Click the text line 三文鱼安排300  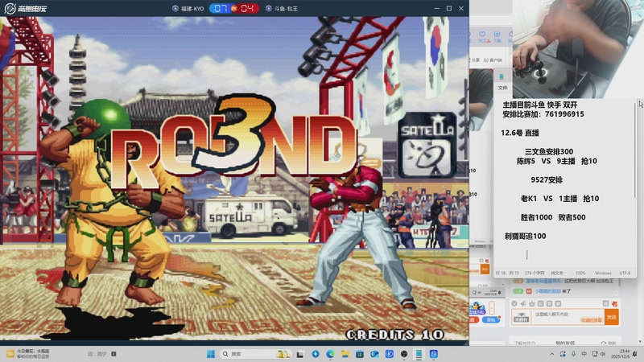[x=549, y=151]
